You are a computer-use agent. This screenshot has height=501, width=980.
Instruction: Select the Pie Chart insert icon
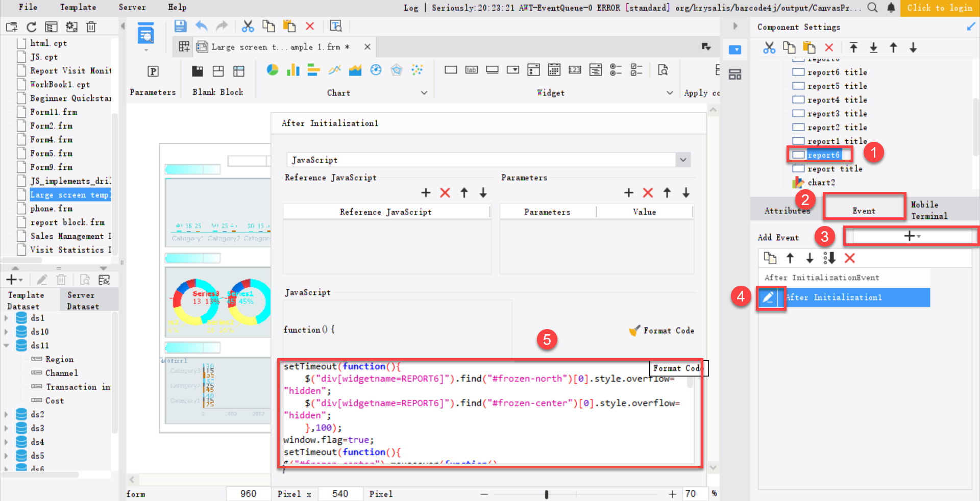pos(273,70)
